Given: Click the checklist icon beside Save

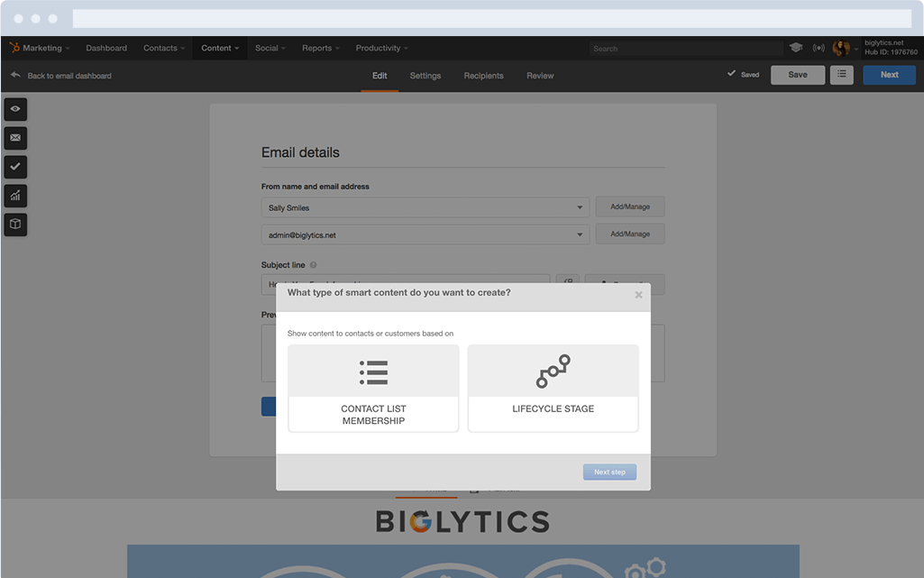Looking at the screenshot, I should pos(842,75).
